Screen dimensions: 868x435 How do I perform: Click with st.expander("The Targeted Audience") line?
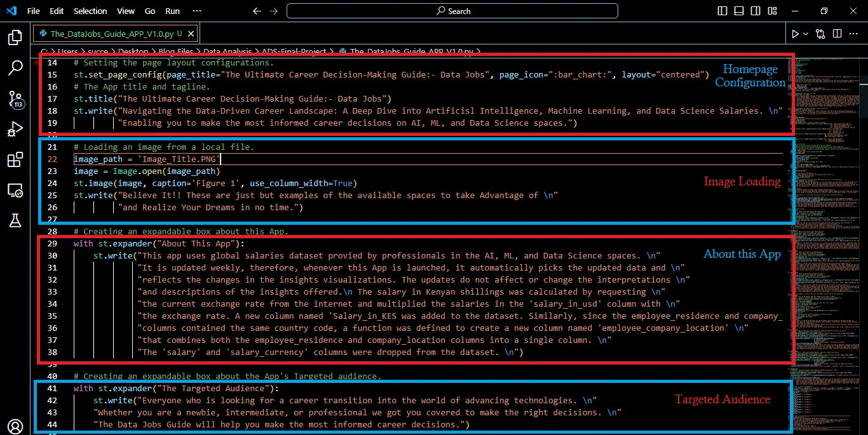pyautogui.click(x=176, y=389)
